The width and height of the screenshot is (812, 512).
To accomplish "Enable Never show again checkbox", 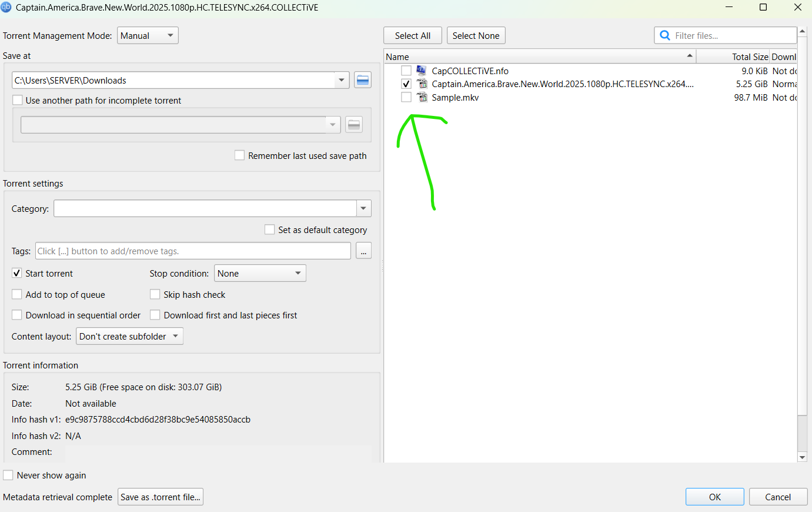I will [8, 475].
